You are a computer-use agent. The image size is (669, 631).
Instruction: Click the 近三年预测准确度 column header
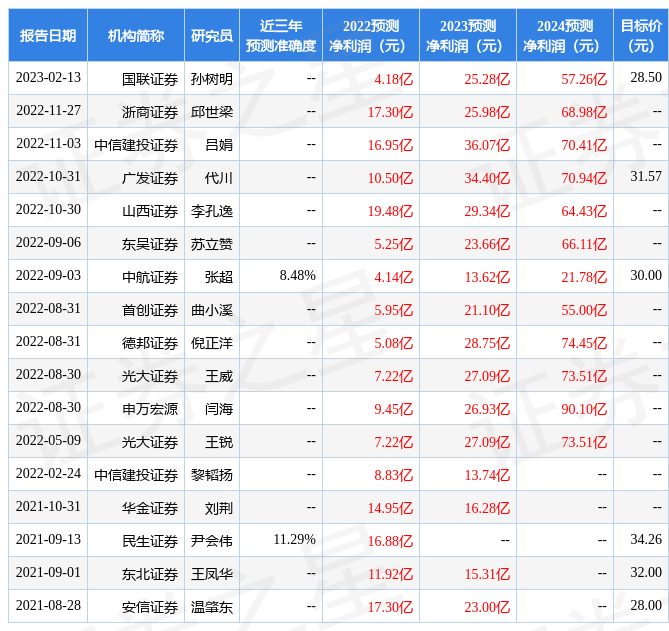pos(281,35)
